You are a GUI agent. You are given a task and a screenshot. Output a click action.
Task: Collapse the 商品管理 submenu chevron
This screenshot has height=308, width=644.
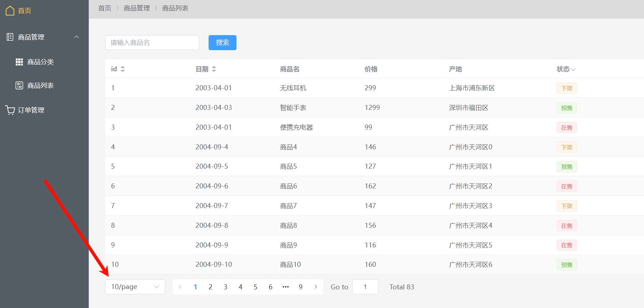[x=77, y=37]
